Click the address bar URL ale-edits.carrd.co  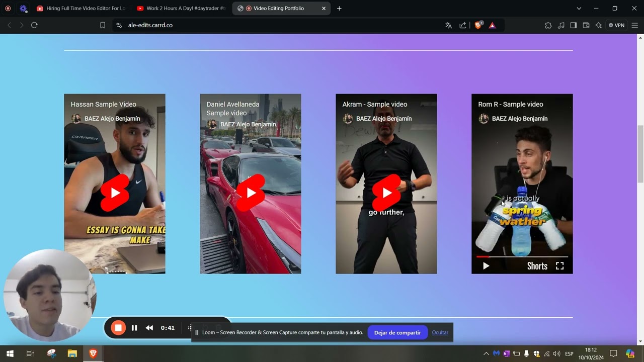(150, 25)
